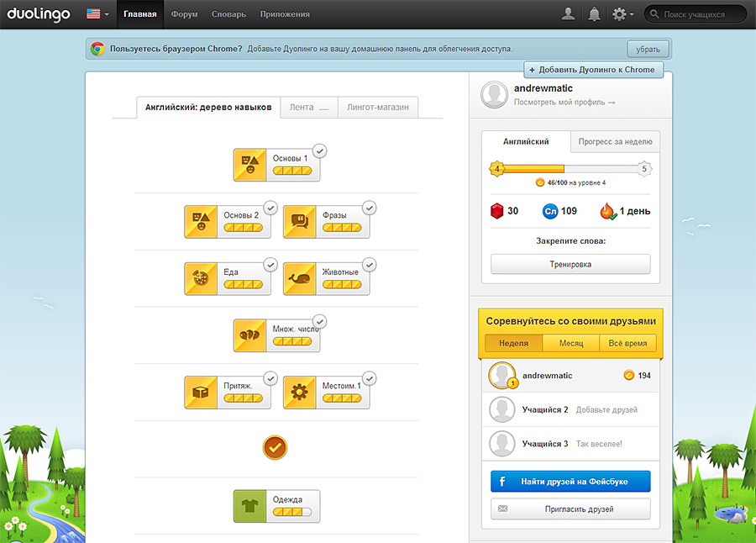Dismiss the banner with убрать button
756x543 pixels.
tap(648, 50)
